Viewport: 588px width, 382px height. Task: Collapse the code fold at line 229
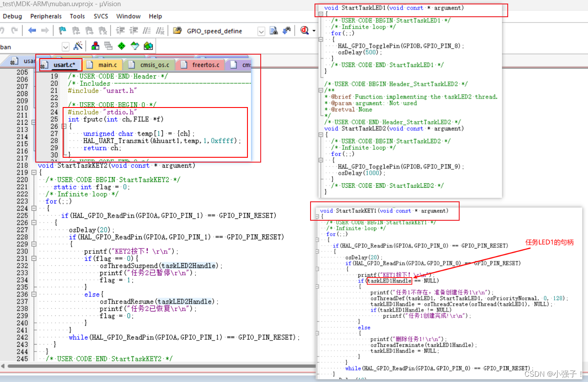pos(34,244)
